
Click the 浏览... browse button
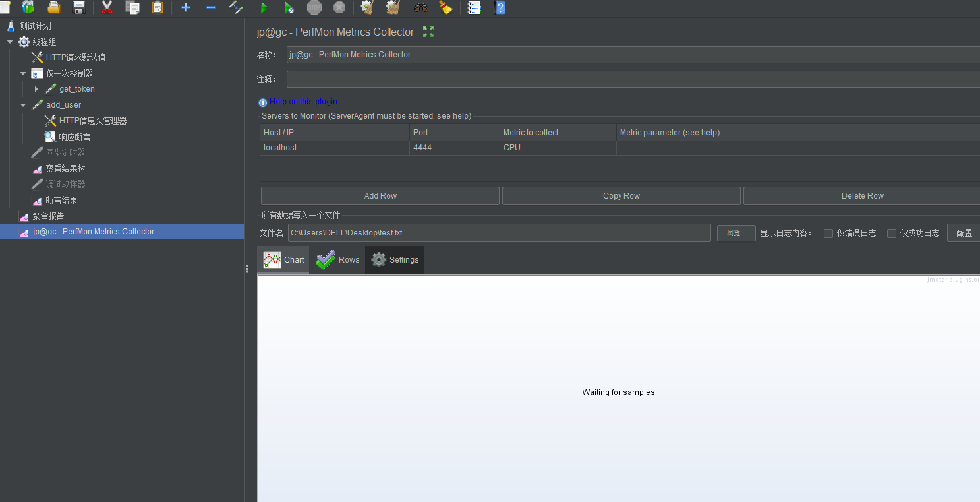pyautogui.click(x=736, y=233)
